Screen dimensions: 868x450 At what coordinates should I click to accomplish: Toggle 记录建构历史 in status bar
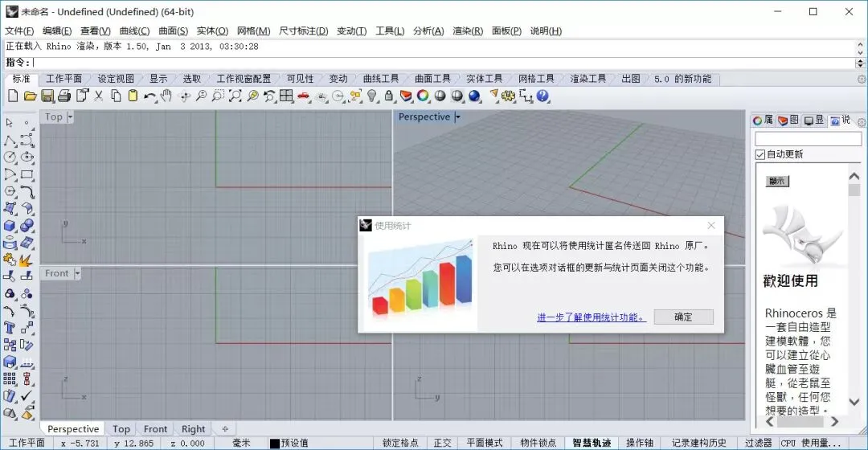coord(699,443)
